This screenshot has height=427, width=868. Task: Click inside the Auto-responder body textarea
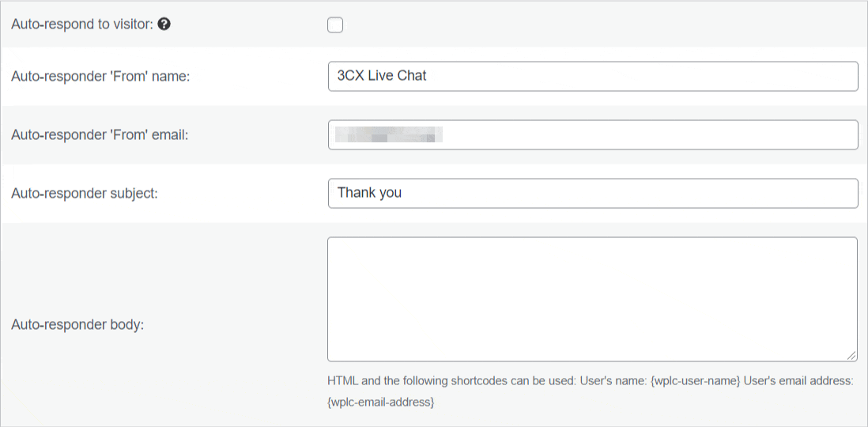point(592,300)
